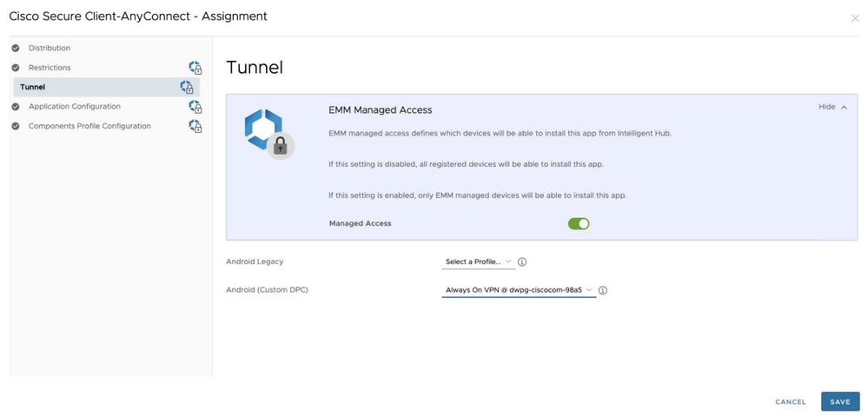Click the EMM Managed Access hub lock logo

point(268,134)
